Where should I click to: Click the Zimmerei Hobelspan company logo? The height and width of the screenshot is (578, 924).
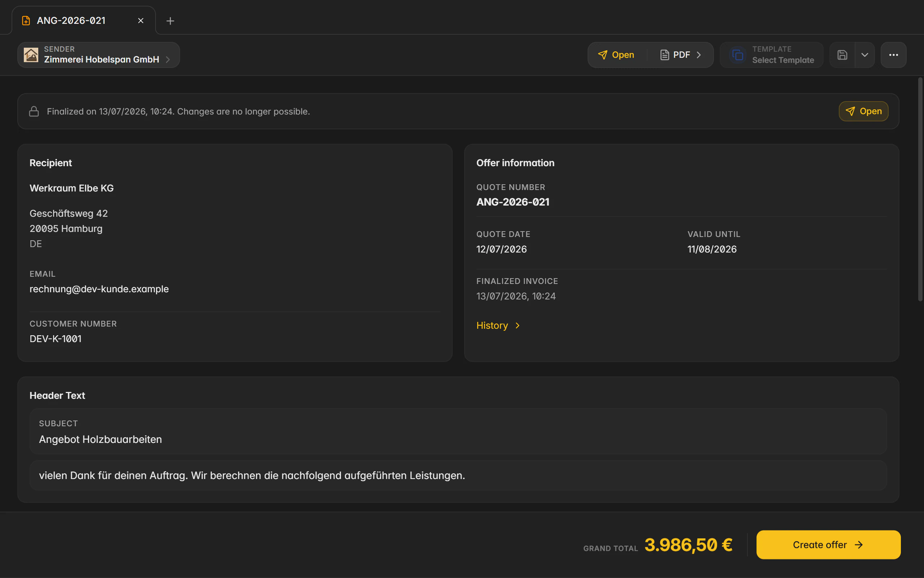(x=31, y=55)
